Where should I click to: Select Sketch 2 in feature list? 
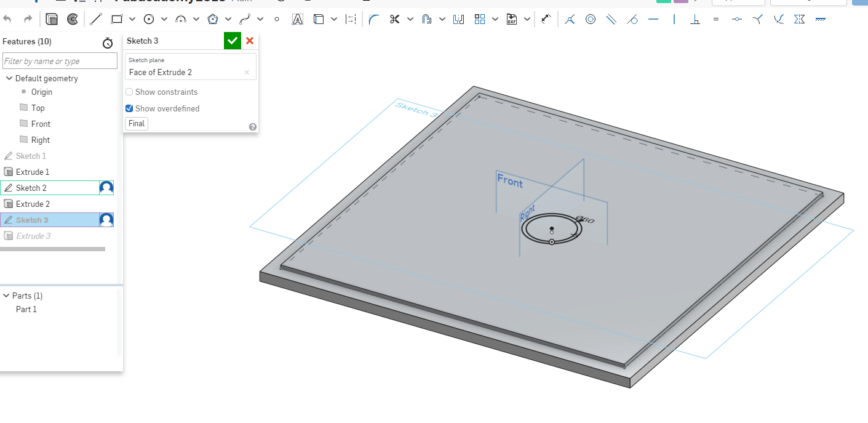tap(31, 188)
